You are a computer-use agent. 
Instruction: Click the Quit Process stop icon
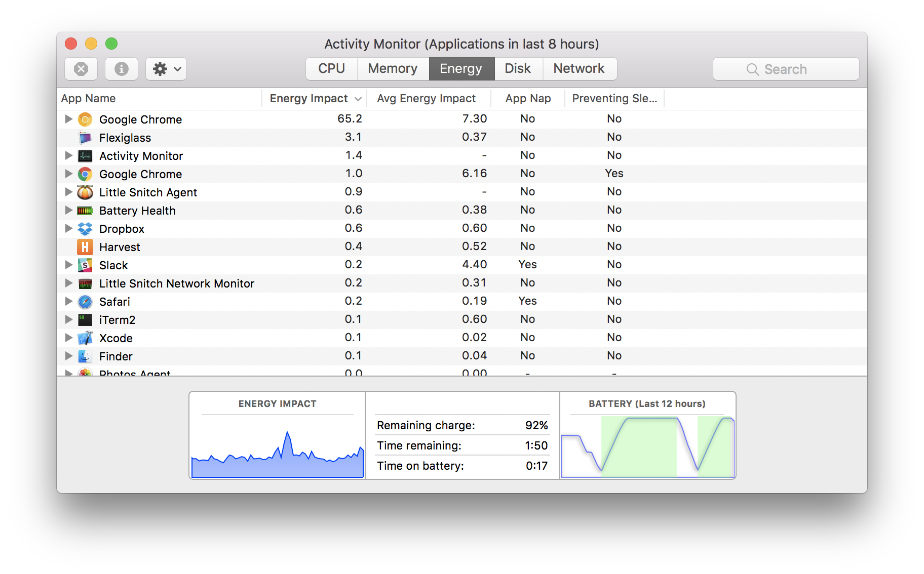click(81, 69)
